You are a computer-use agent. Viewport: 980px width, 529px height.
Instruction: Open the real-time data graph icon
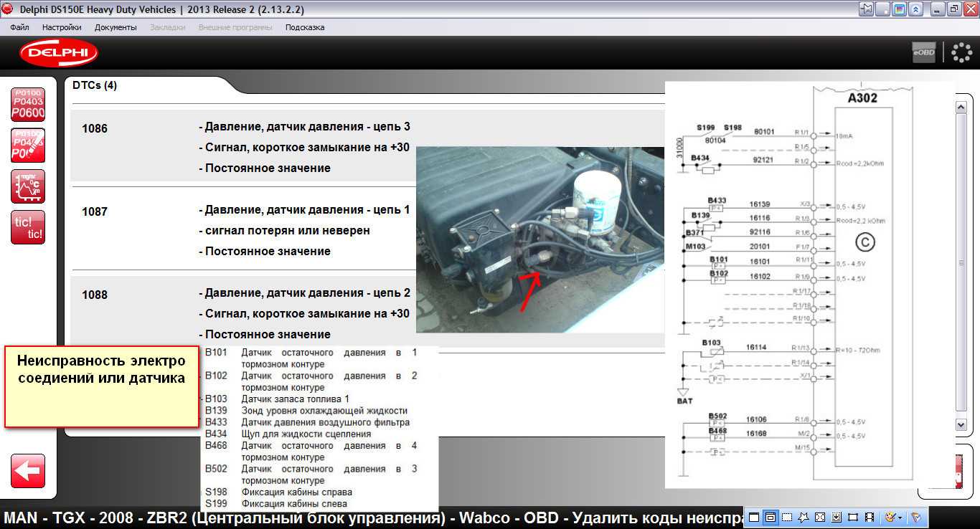(28, 186)
